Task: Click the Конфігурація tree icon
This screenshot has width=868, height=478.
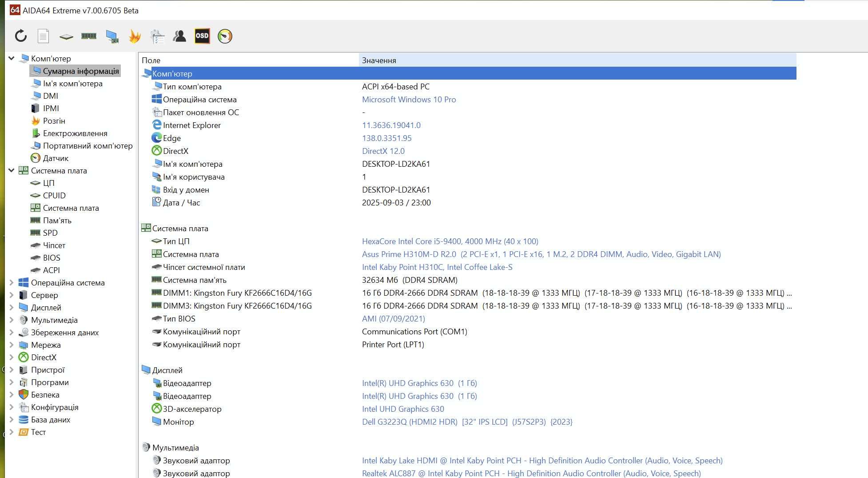Action: 24,407
